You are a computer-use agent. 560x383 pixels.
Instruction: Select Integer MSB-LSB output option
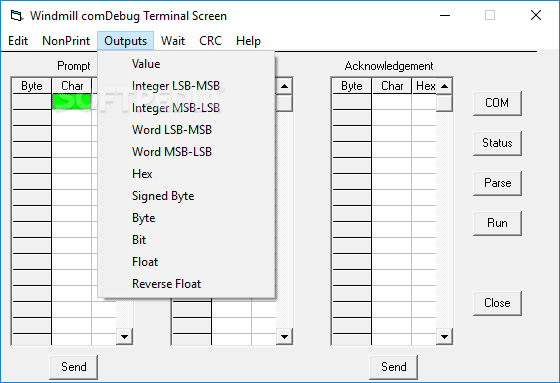pos(186,108)
